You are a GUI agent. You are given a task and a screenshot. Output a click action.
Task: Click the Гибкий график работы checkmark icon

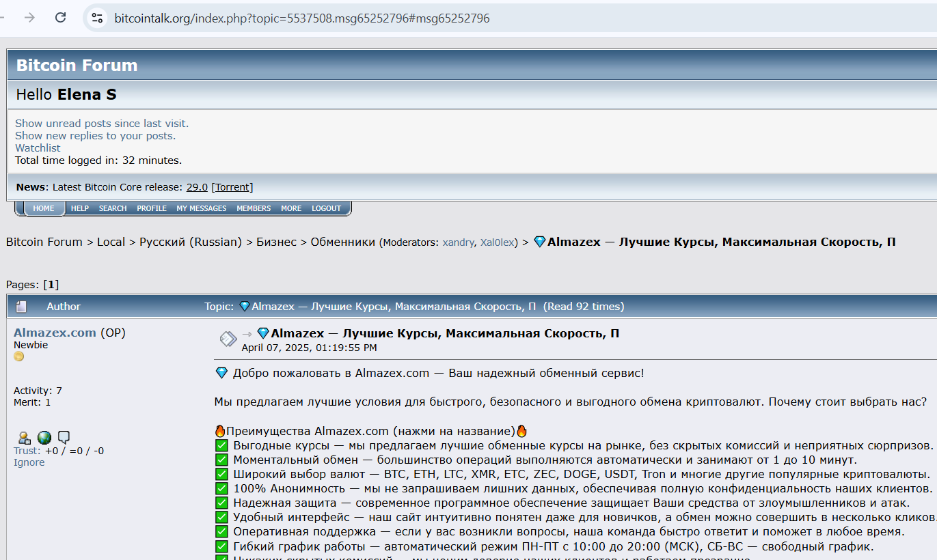221,546
